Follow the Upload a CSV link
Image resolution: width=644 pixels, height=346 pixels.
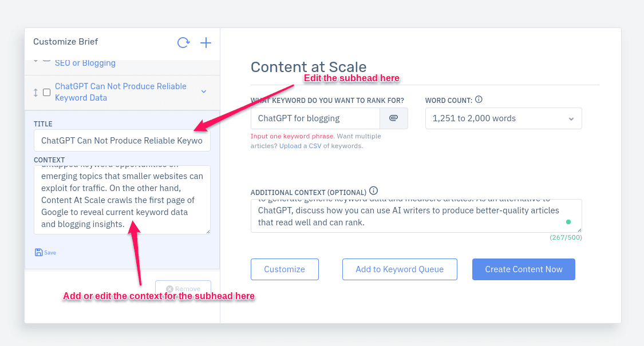[300, 146]
